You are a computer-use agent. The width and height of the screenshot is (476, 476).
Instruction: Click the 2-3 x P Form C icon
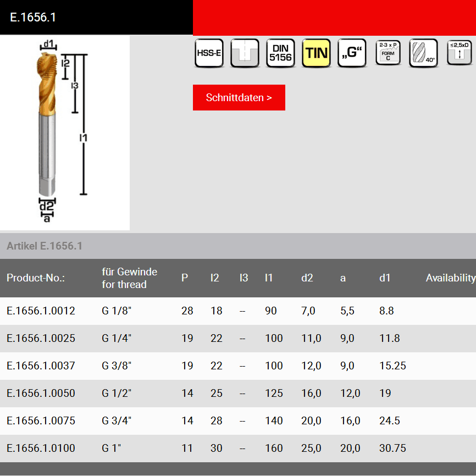coord(388,53)
